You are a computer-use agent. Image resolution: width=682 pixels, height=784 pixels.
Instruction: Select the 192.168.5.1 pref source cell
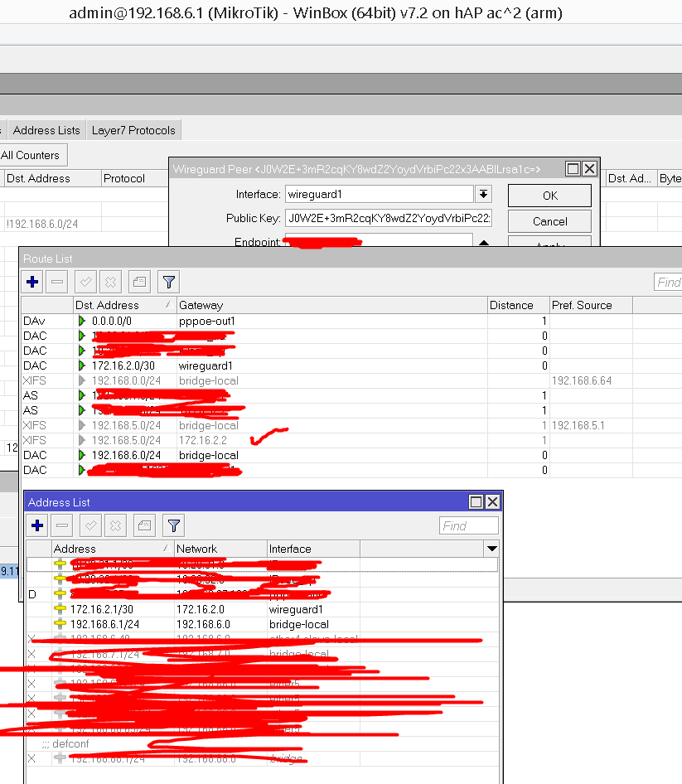(x=578, y=425)
